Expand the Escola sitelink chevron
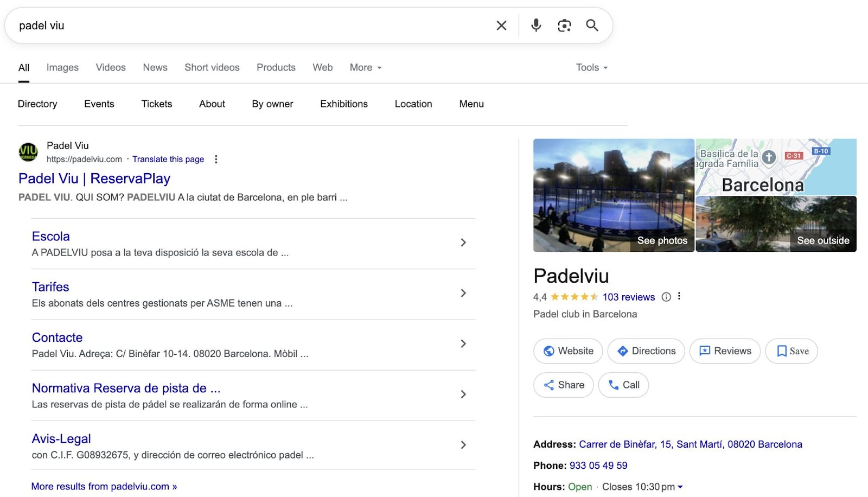This screenshot has height=497, width=868. (x=463, y=243)
